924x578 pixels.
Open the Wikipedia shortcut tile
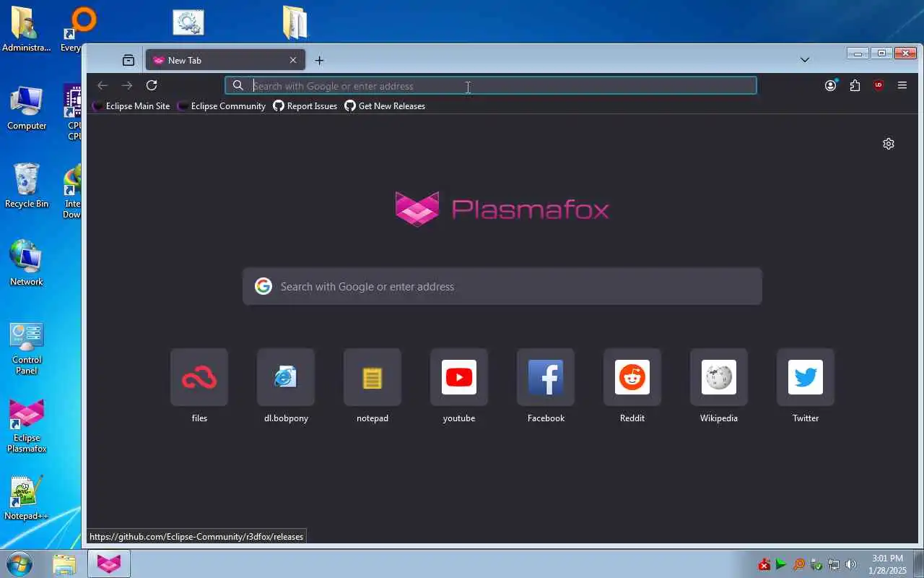pyautogui.click(x=719, y=377)
